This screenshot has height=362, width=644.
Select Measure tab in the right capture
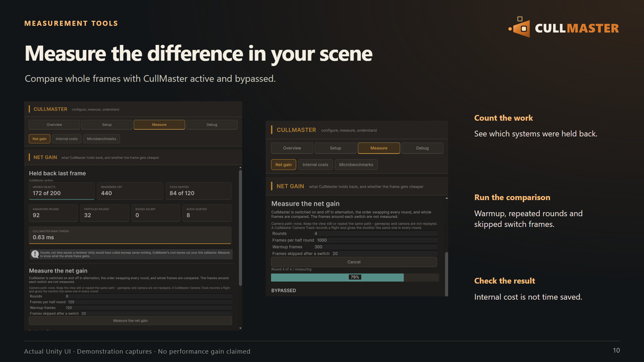click(x=379, y=148)
